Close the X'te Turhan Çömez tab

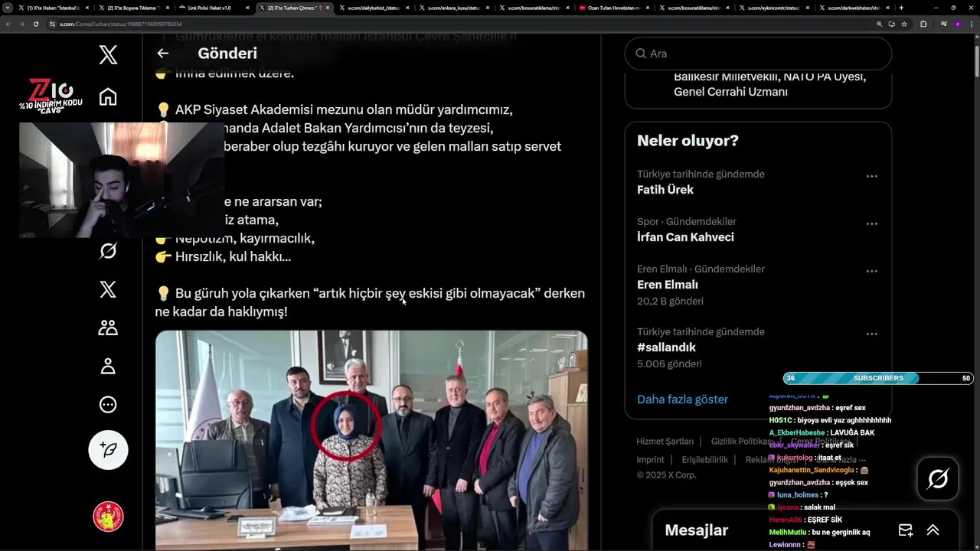pos(328,8)
